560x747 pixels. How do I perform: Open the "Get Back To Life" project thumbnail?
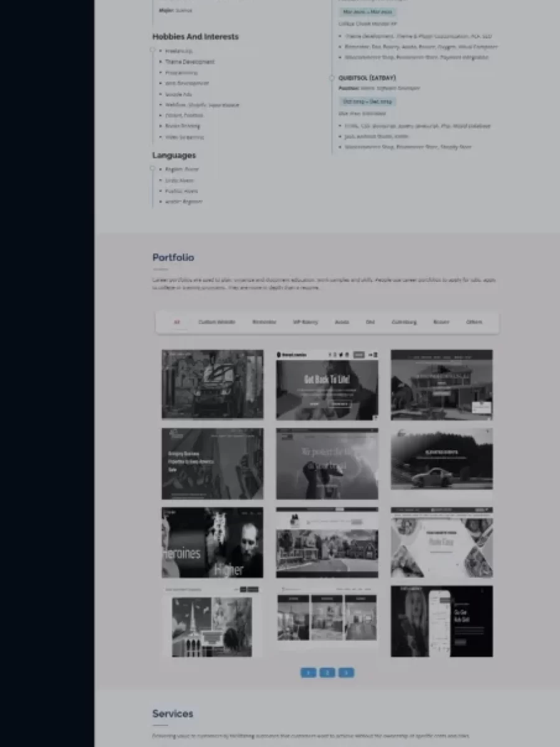tap(327, 384)
